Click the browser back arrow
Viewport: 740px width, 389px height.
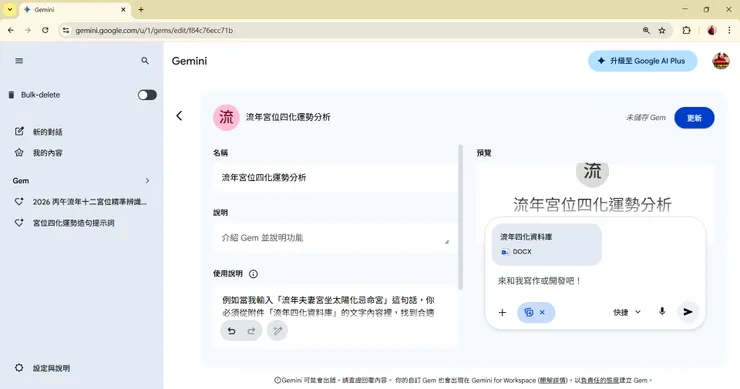pyautogui.click(x=11, y=30)
